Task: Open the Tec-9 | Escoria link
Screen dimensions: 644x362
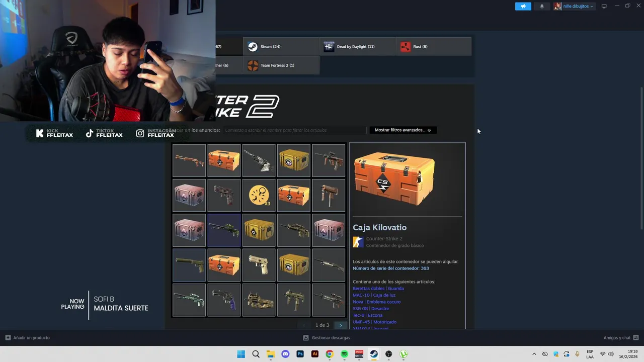Action: pyautogui.click(x=367, y=315)
